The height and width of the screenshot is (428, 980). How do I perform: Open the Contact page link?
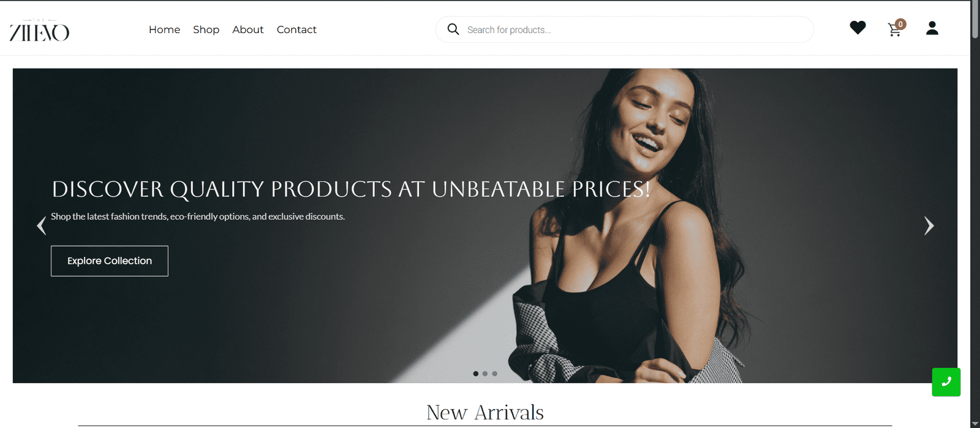[x=296, y=29]
